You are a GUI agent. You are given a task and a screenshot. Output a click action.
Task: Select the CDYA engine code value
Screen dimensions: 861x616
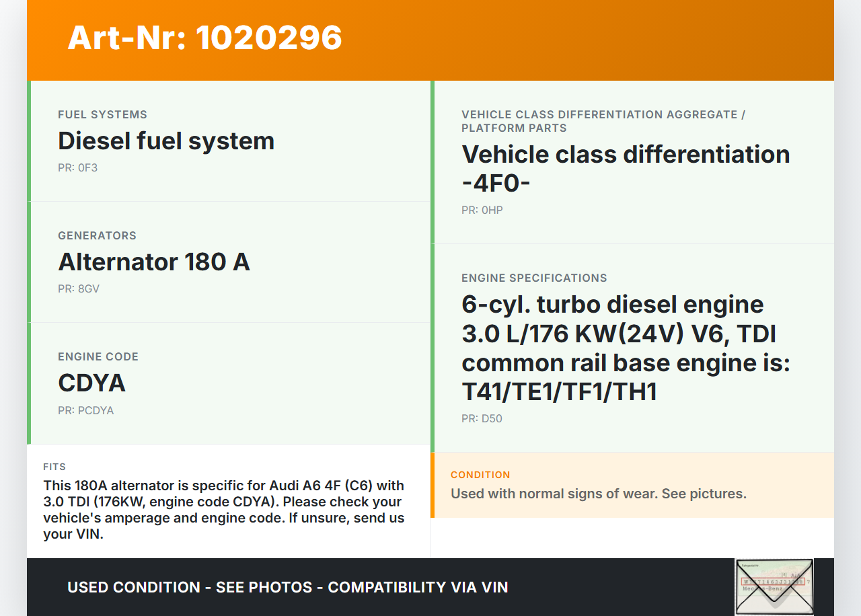91,383
